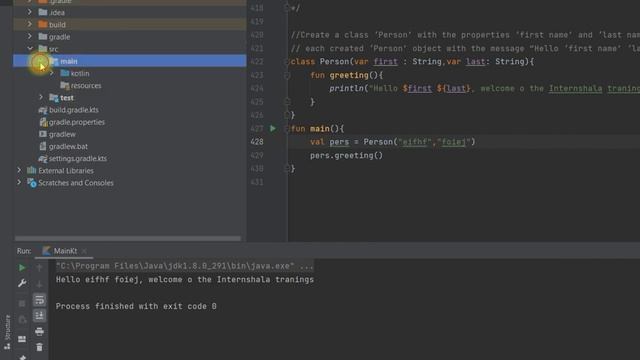Expand the .idea folder
The width and height of the screenshot is (640, 360).
pos(29,12)
